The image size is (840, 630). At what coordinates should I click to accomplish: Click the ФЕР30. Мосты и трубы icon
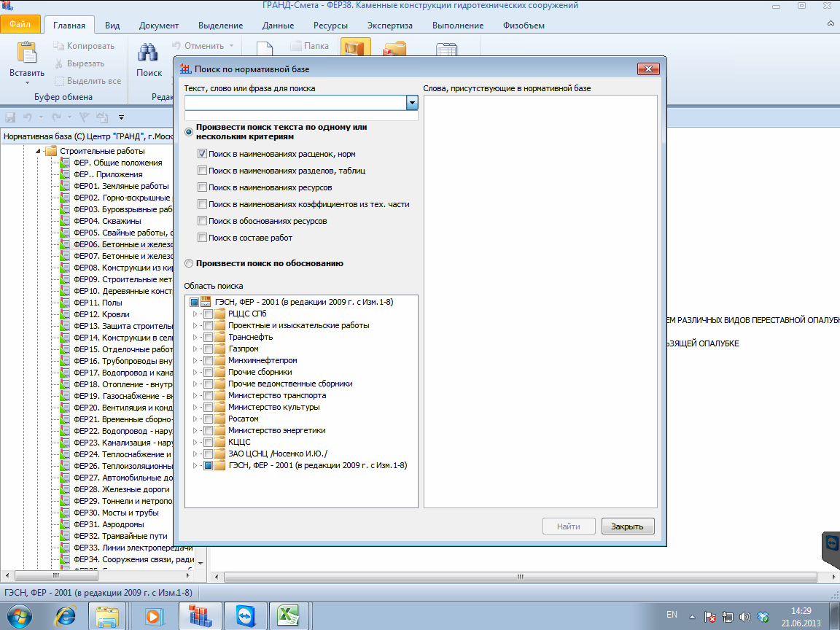coord(65,513)
